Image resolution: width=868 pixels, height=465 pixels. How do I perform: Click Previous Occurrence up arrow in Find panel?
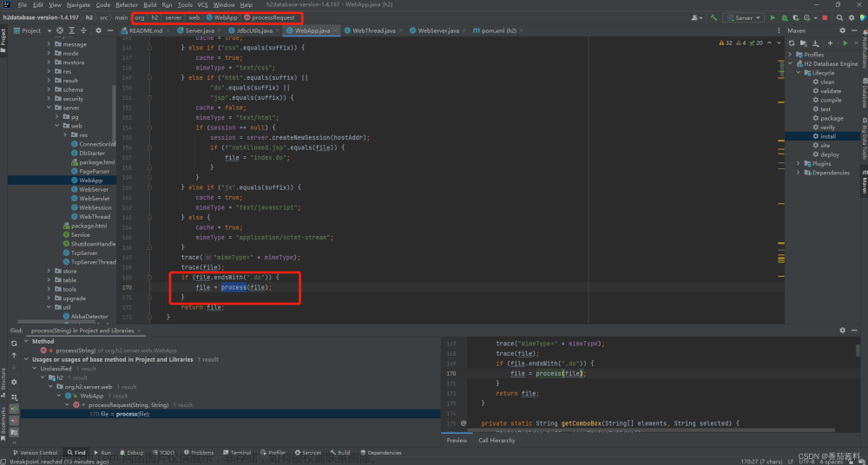coord(14,356)
